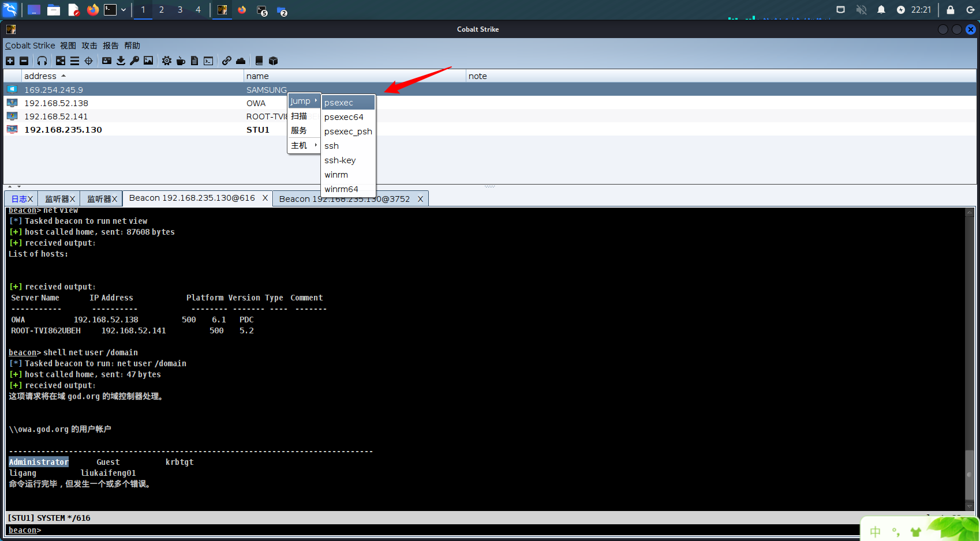
Task: Switch to workspace 2
Action: click(162, 10)
